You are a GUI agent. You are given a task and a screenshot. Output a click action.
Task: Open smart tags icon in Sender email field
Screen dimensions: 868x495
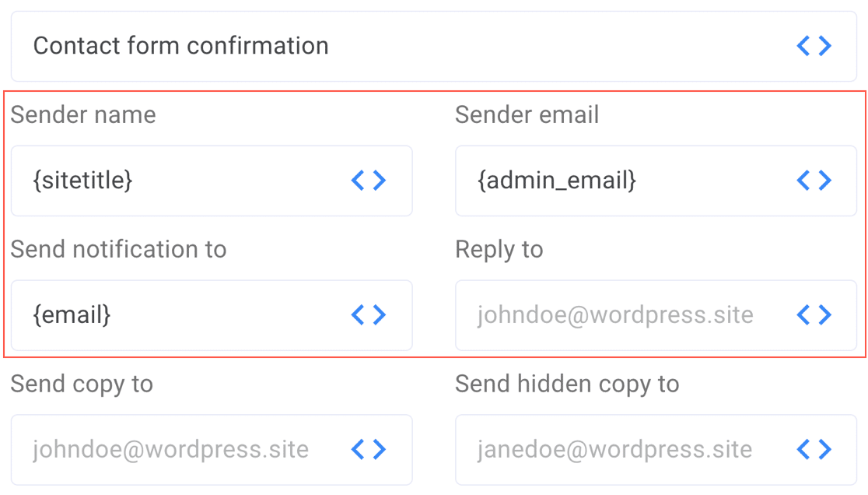point(814,180)
